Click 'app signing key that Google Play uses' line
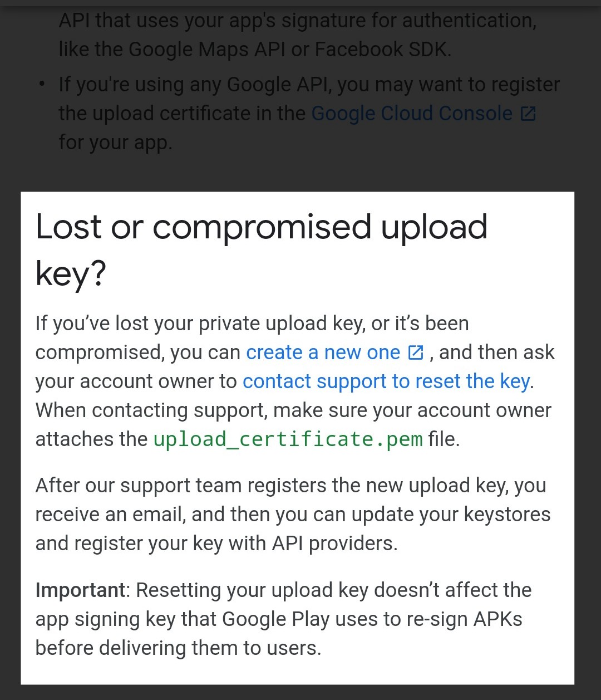The image size is (601, 700). (x=279, y=619)
